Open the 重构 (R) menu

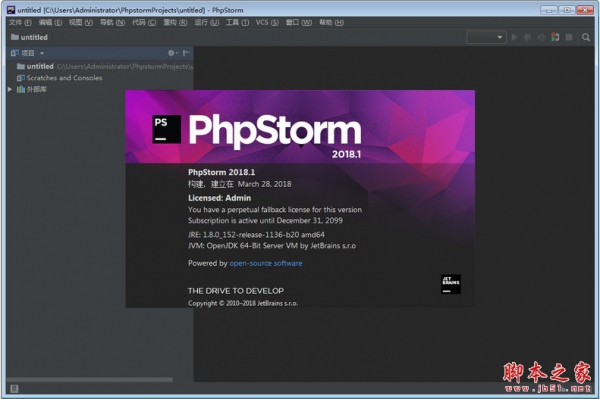pyautogui.click(x=175, y=22)
